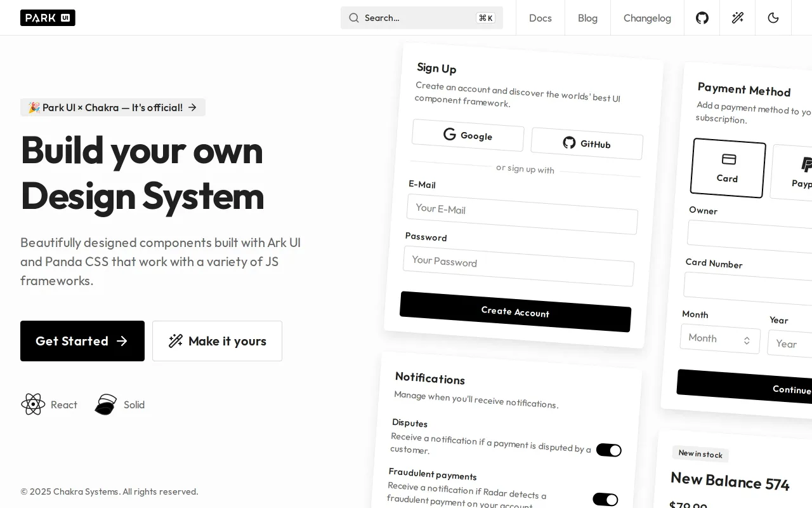812x508 pixels.
Task: Click the Your Password input field
Action: coord(518,266)
